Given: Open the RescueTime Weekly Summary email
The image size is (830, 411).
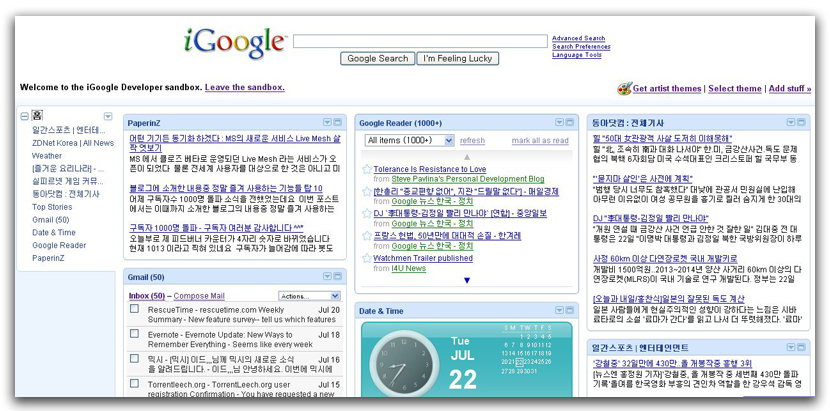Looking at the screenshot, I should (x=243, y=315).
